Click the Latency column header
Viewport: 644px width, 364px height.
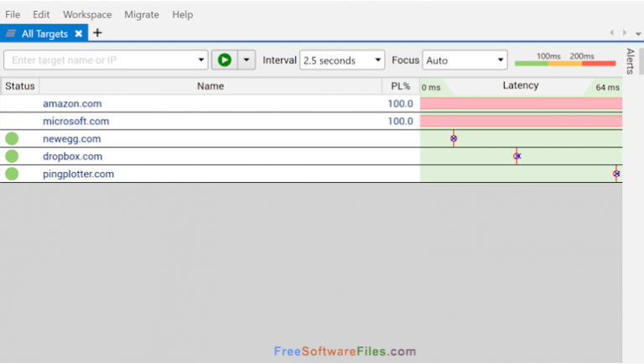[x=521, y=86]
